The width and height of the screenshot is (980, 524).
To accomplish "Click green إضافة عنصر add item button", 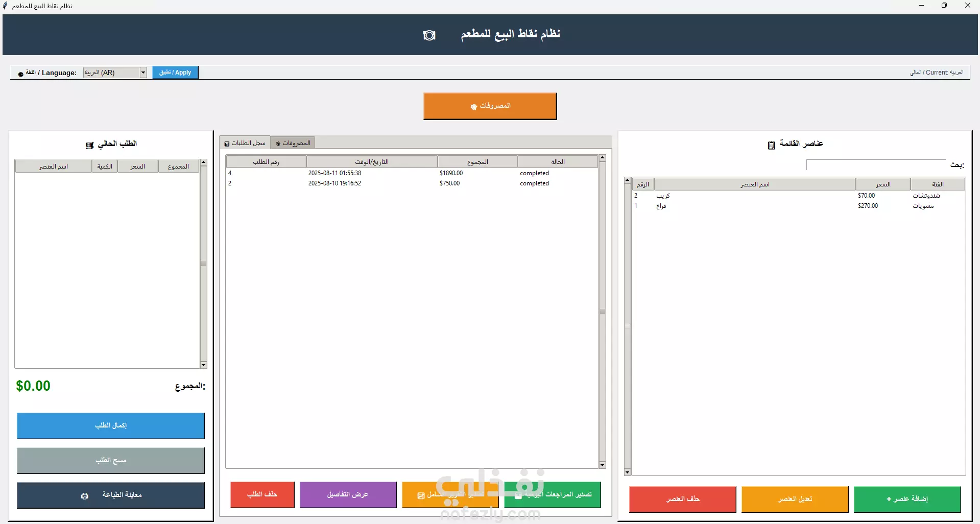I will (907, 499).
